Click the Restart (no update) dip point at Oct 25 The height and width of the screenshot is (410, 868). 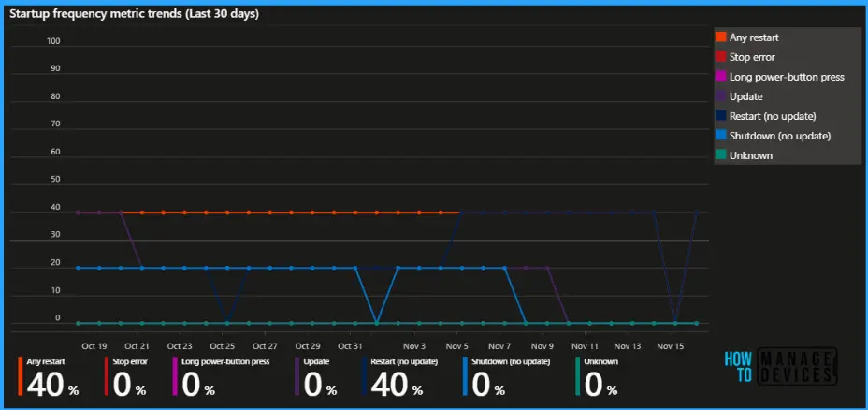click(227, 323)
